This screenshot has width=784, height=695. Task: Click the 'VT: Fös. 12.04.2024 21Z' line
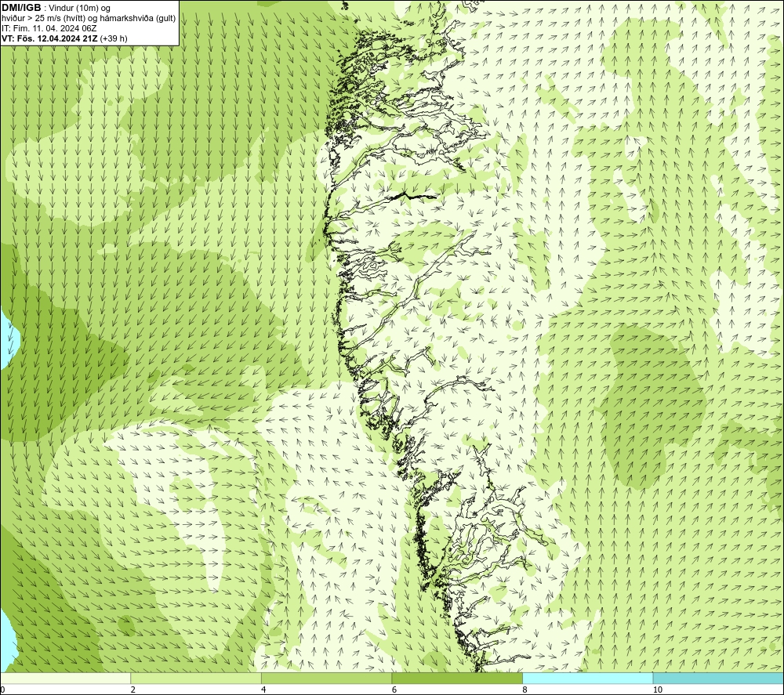[x=50, y=38]
